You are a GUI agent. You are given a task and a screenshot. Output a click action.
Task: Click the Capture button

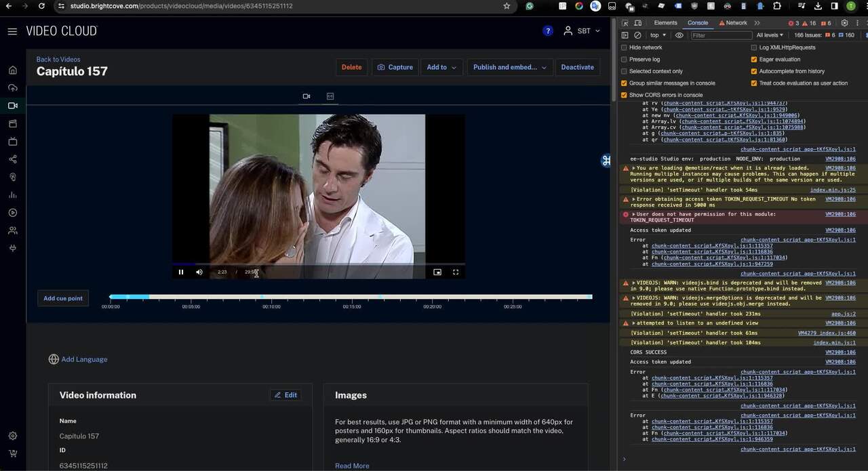click(x=395, y=67)
